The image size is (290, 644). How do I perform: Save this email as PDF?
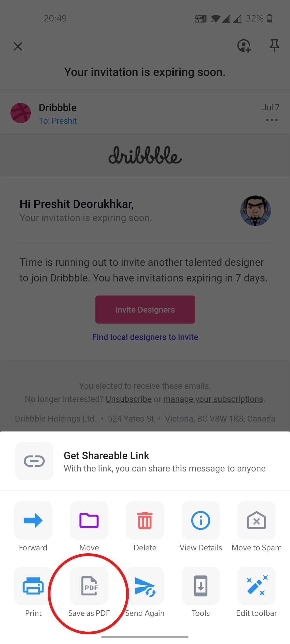pyautogui.click(x=89, y=586)
